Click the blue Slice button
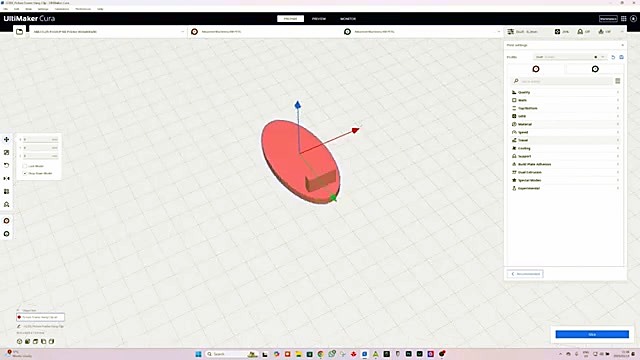This screenshot has width=640, height=360. click(x=592, y=334)
